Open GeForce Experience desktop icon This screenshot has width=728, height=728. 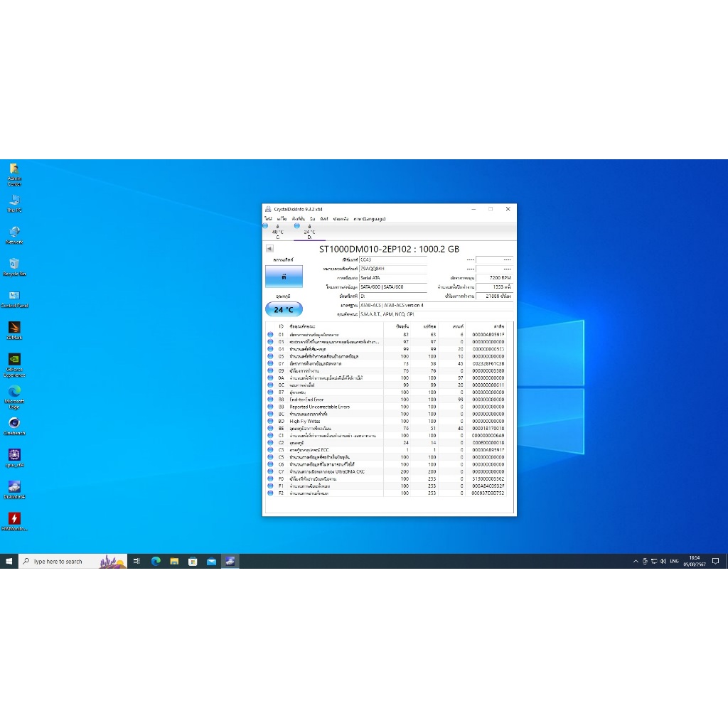[14, 361]
